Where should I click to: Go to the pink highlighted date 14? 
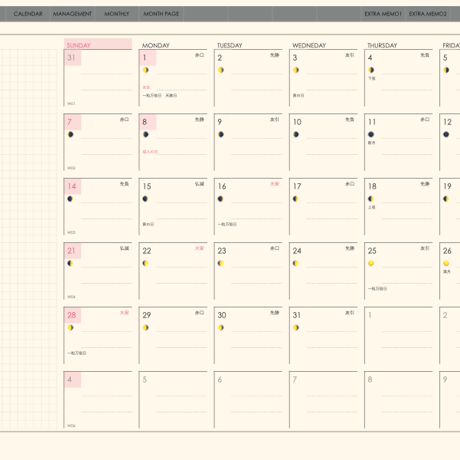tap(72, 186)
